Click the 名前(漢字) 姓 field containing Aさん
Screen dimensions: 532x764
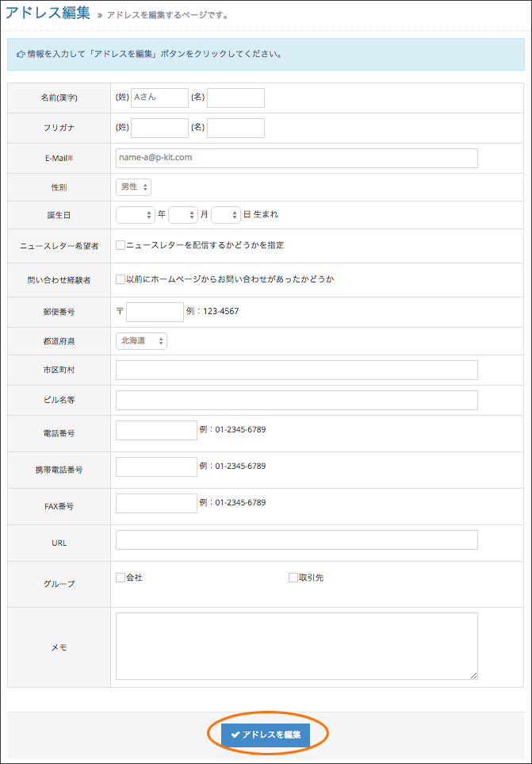click(159, 98)
